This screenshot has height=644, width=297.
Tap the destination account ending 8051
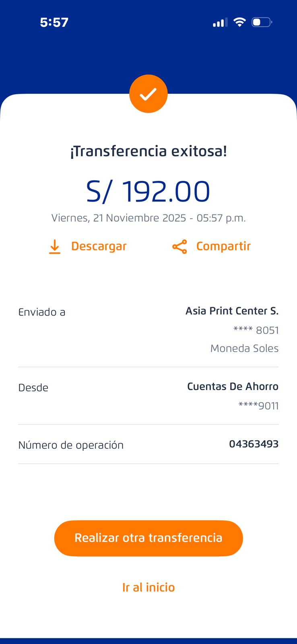(x=256, y=330)
